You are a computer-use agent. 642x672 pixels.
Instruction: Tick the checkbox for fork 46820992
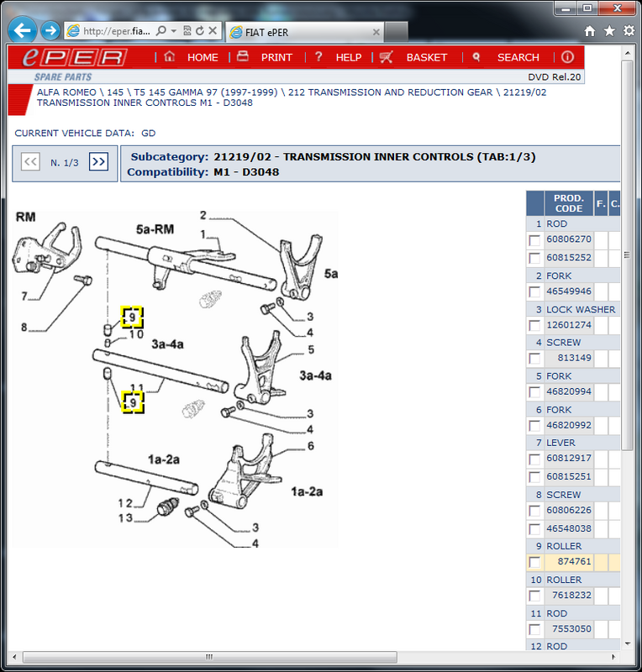534,426
